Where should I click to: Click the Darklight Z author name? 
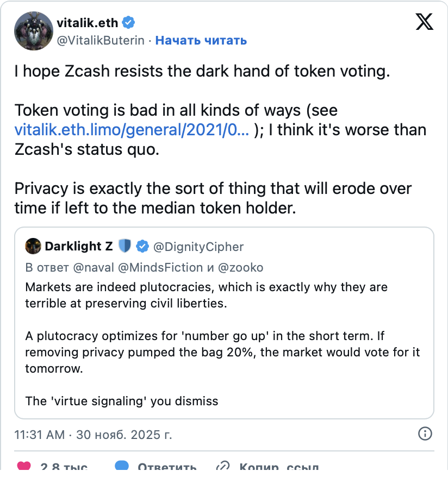(79, 247)
